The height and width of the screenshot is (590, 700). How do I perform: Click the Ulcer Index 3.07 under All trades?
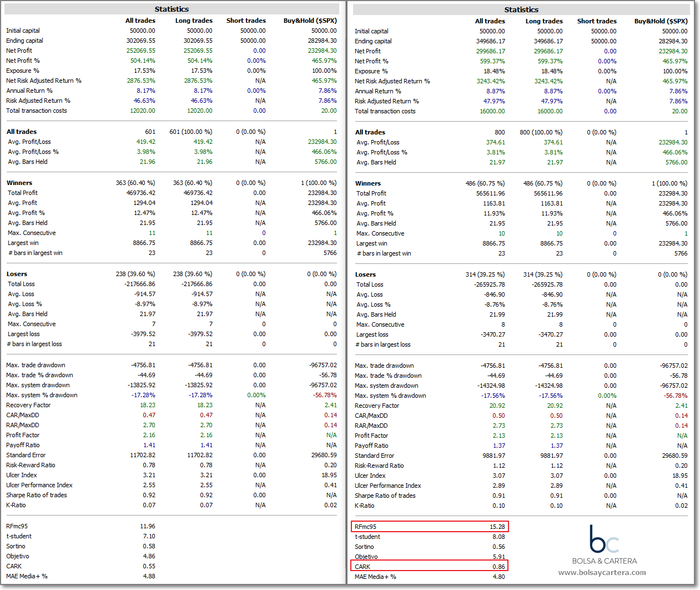coord(499,476)
